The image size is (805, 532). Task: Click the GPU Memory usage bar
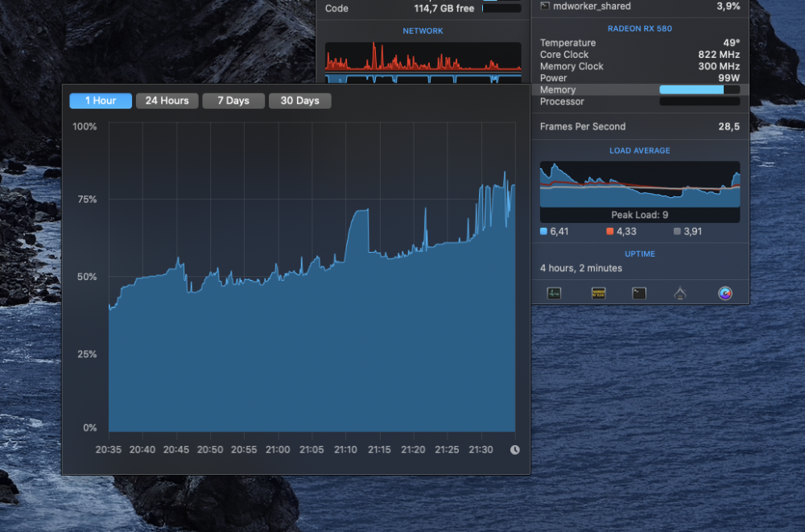click(x=700, y=90)
